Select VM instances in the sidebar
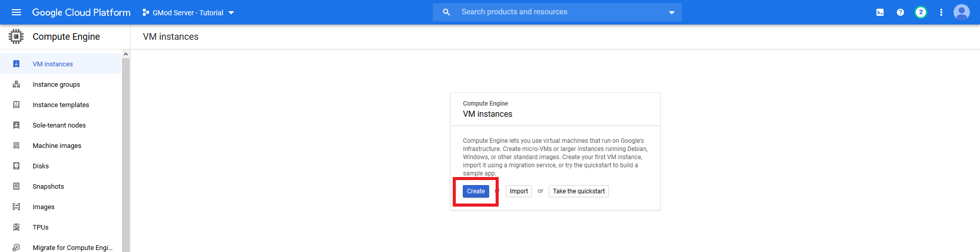This screenshot has height=252, width=980. tap(53, 64)
